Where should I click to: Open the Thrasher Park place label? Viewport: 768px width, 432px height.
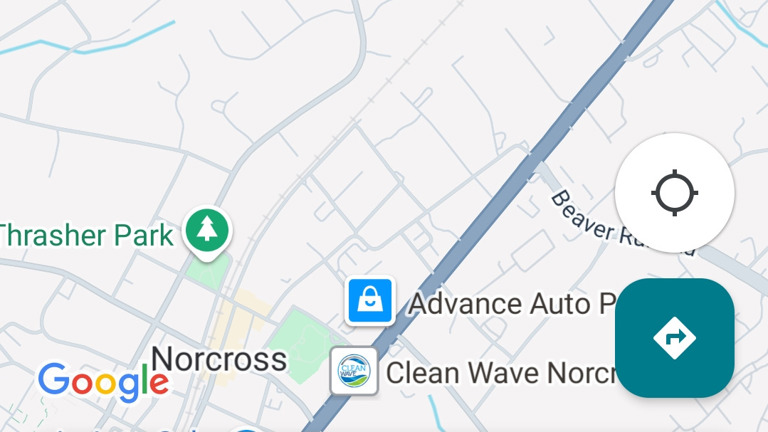coord(85,236)
